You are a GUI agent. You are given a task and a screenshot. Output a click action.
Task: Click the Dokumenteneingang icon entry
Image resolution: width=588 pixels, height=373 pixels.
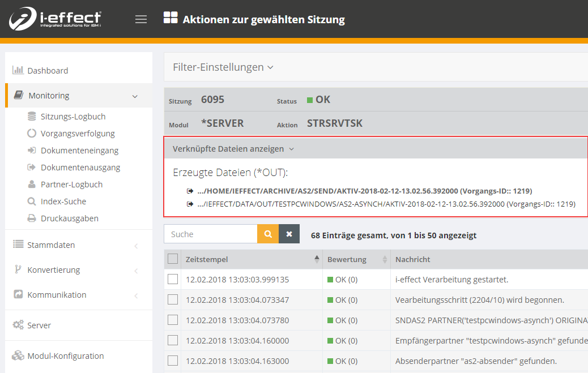[79, 151]
